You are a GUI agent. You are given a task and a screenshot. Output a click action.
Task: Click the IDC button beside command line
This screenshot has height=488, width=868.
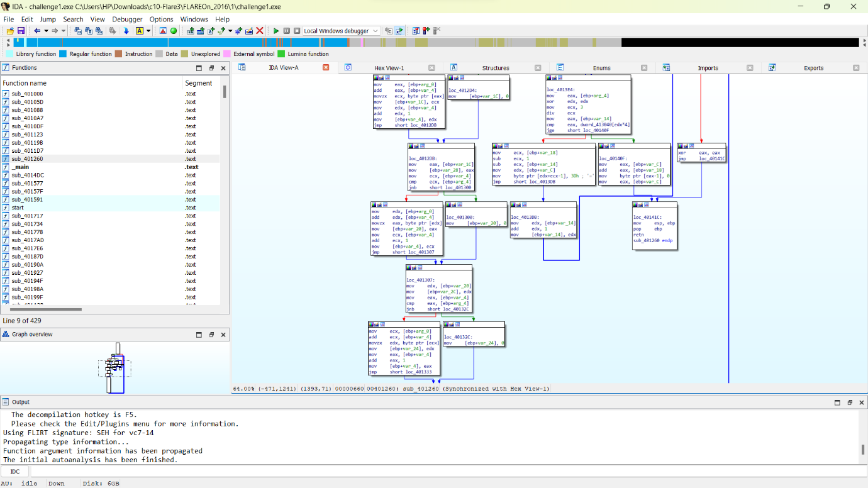(x=15, y=471)
